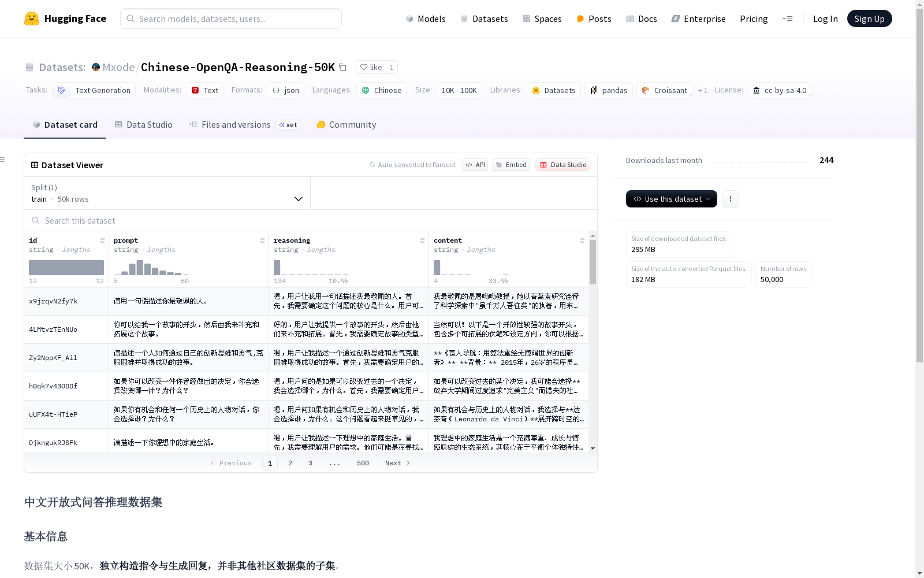The width and height of the screenshot is (924, 578).
Task: Select row with id Zy2NppKF_Ail
Action: [306, 358]
